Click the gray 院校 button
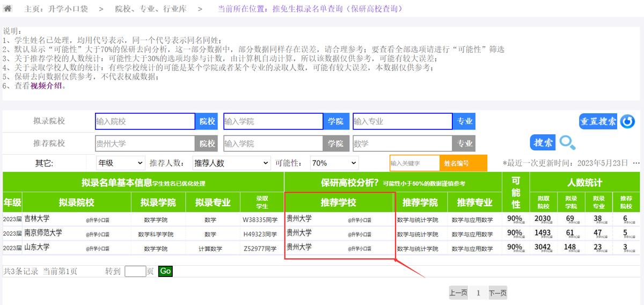Image resolution: width=644 pixels, height=305 pixels. [207, 143]
